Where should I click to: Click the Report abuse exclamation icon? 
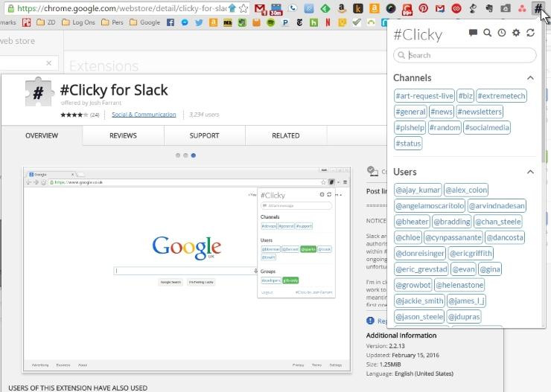point(370,321)
